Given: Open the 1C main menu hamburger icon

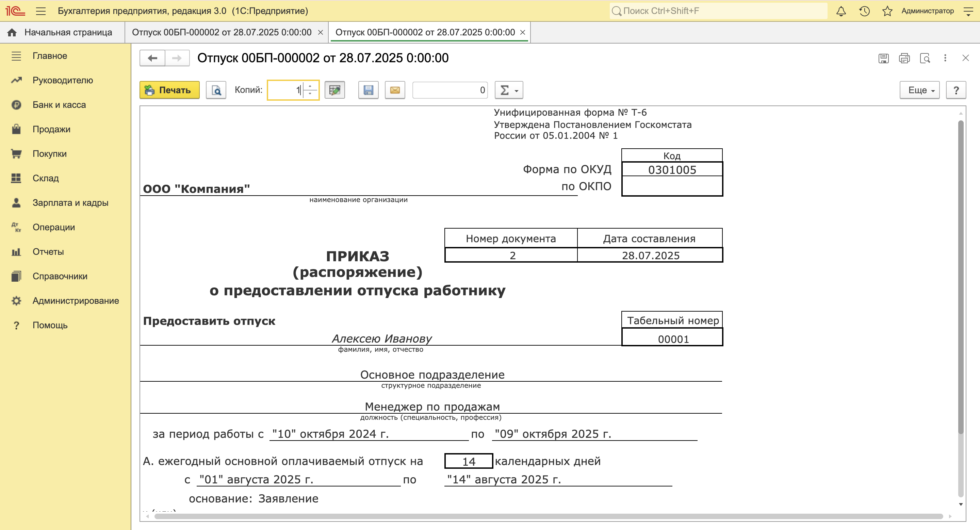Looking at the screenshot, I should pos(41,11).
